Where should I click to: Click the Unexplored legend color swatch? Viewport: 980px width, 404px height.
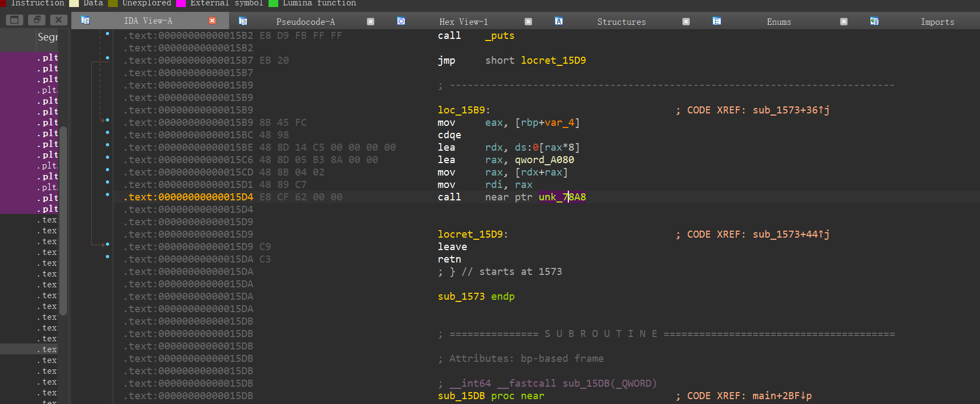point(113,3)
